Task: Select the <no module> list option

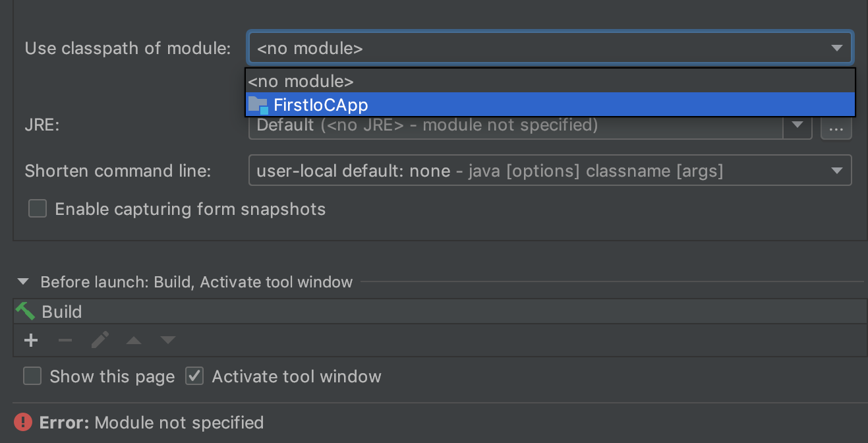Action: pyautogui.click(x=301, y=82)
